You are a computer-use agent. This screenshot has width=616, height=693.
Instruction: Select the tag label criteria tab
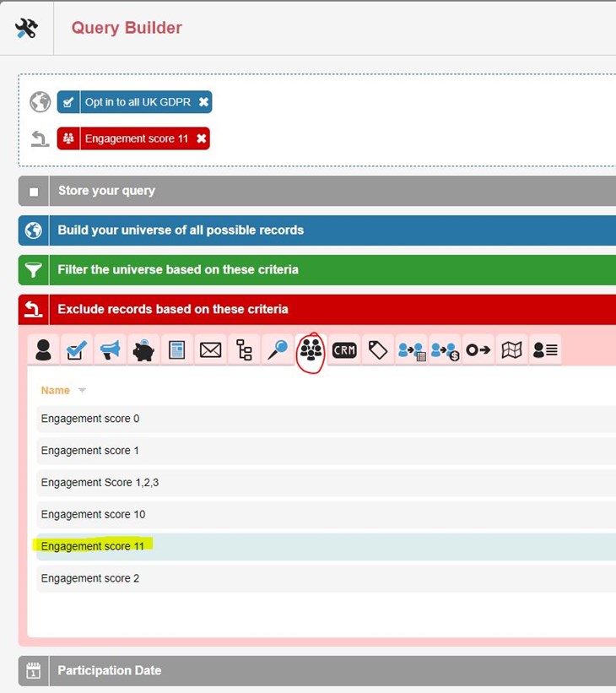tap(378, 350)
